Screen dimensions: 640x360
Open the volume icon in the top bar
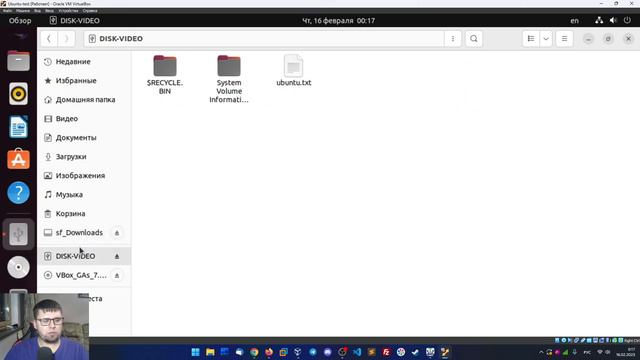613,20
